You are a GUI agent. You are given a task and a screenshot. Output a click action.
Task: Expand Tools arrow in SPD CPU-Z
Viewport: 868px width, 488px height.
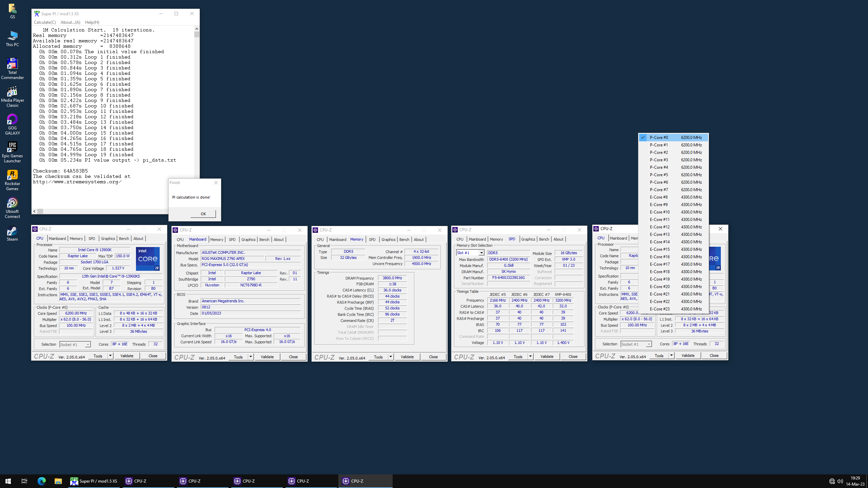530,357
